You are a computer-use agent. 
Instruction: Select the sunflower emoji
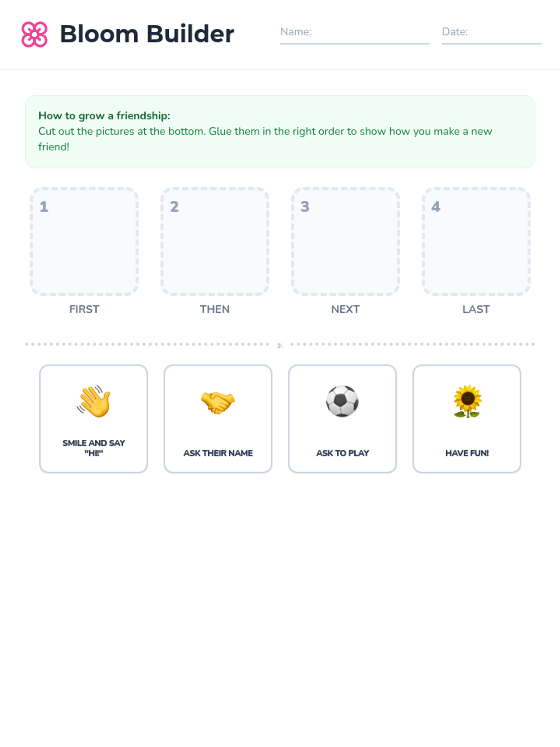[467, 401]
